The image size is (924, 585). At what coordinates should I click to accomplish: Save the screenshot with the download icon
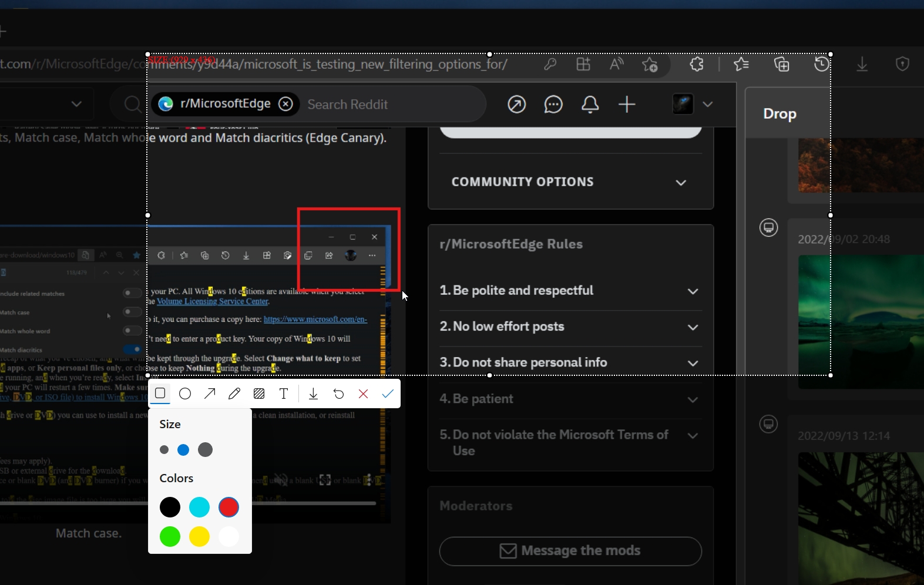click(x=314, y=394)
